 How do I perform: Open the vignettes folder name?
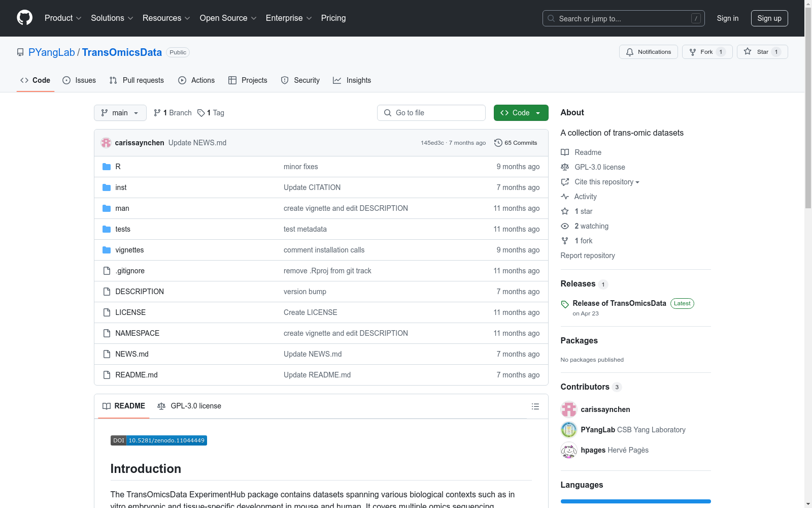[129, 250]
